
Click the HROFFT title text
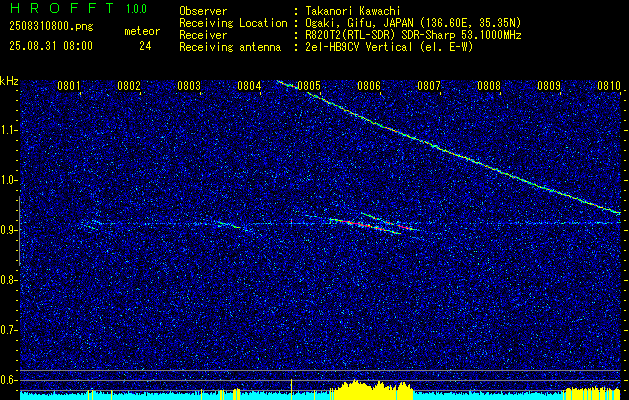point(62,8)
